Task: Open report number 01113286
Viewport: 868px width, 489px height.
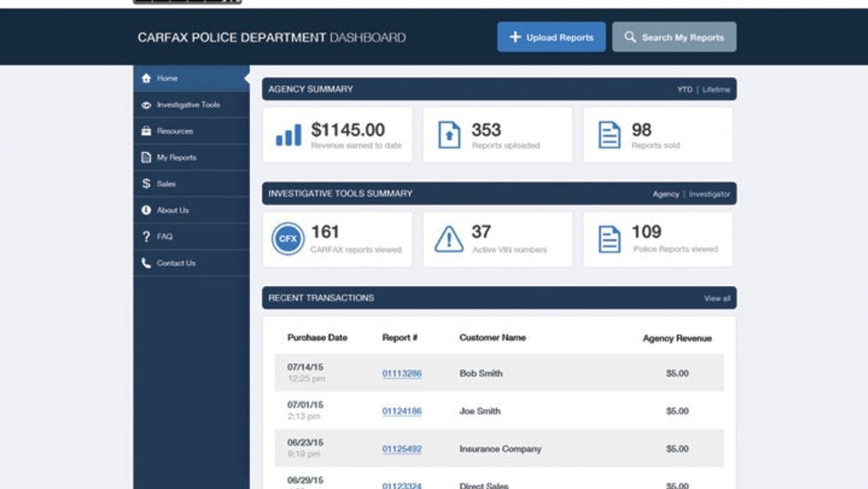Action: coord(402,374)
